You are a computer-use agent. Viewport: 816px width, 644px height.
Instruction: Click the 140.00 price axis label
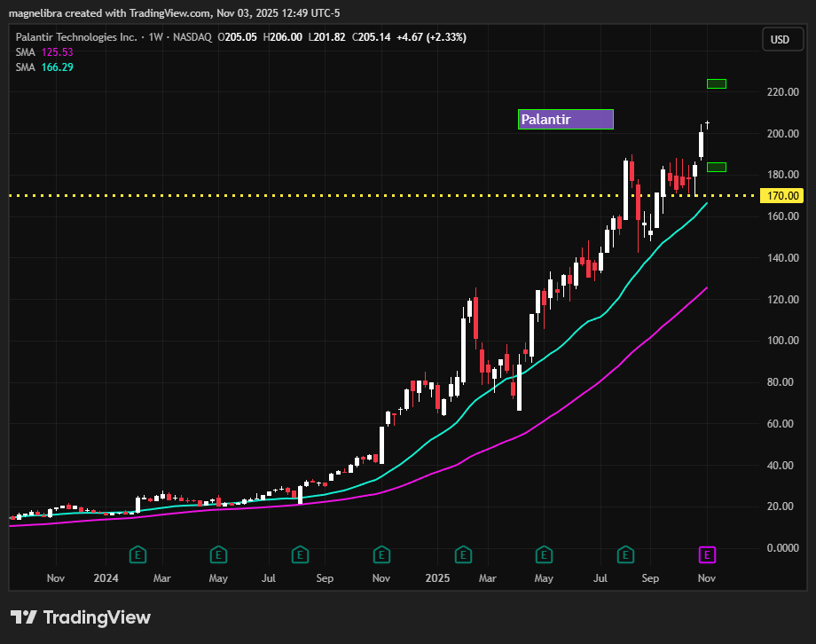[782, 258]
